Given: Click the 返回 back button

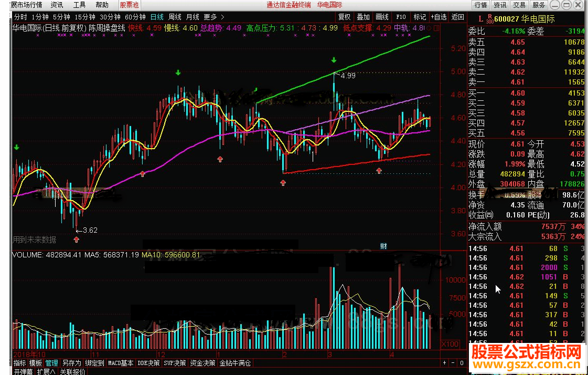Looking at the screenshot, I should click(x=457, y=17).
